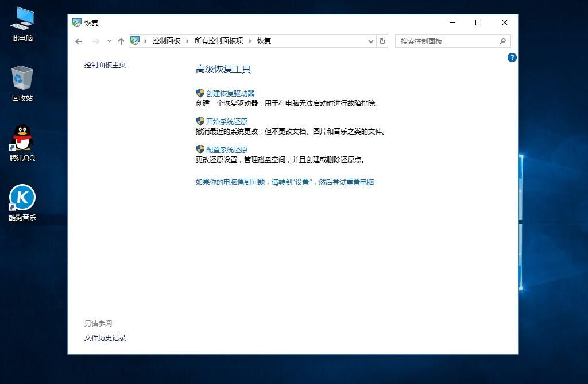Click the refresh icon in the address bar
This screenshot has width=588, height=384.
382,41
